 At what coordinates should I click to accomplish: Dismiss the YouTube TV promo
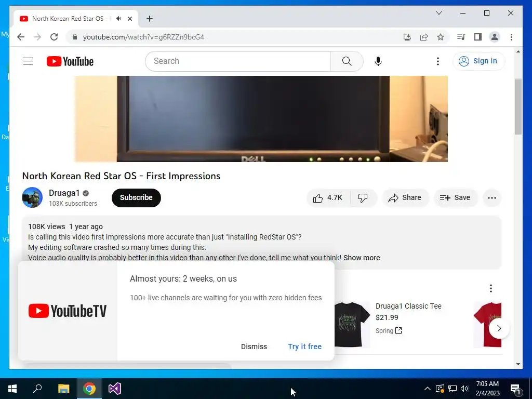[254, 347]
